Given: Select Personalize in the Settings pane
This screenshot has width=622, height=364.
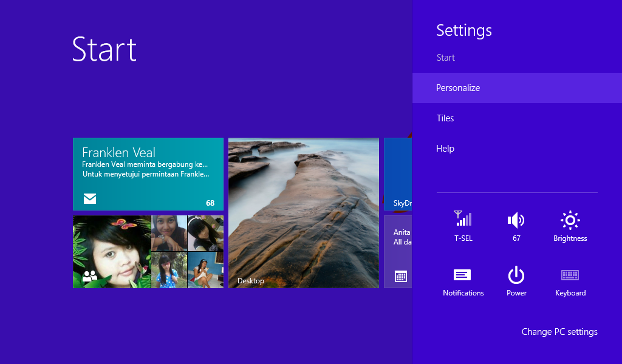Looking at the screenshot, I should [457, 87].
